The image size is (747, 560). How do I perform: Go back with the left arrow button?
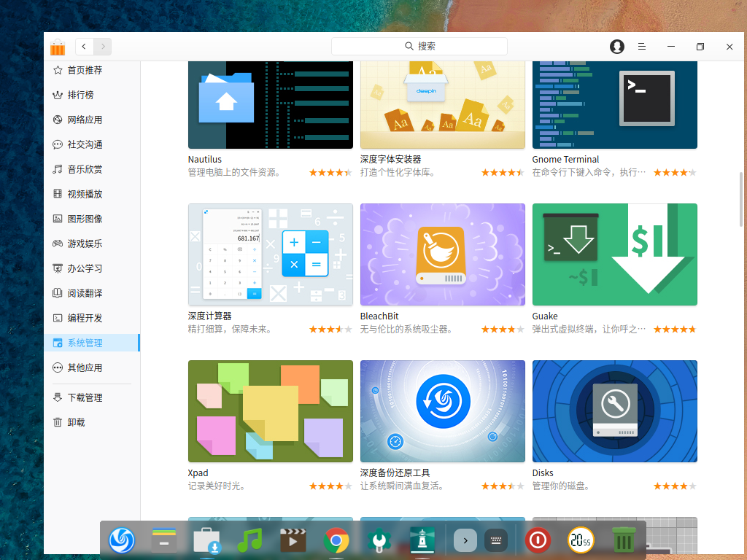click(x=85, y=47)
